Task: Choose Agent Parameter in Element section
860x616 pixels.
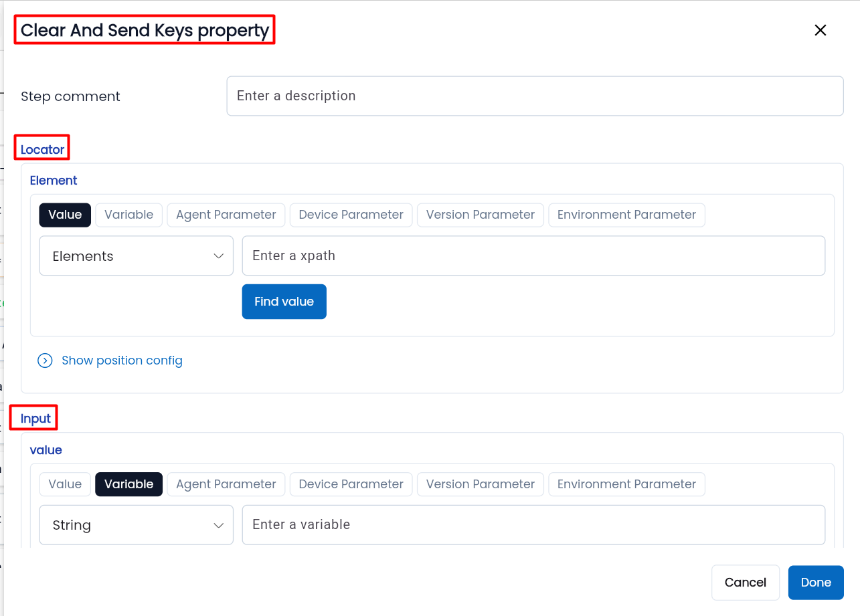Action: [226, 215]
